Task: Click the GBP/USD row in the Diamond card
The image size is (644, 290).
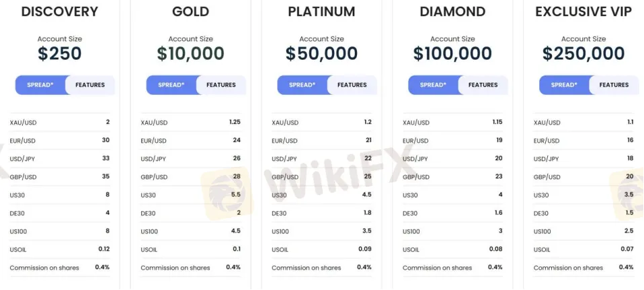Action: [x=452, y=177]
